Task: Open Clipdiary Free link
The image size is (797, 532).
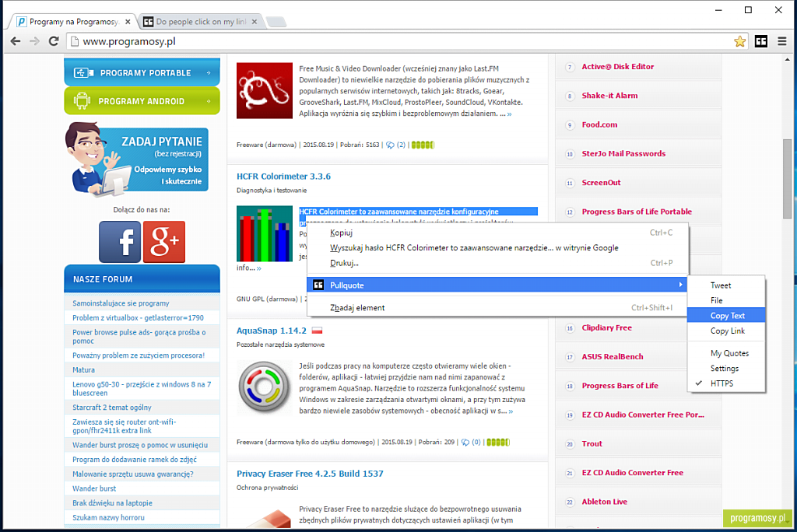Action: click(x=607, y=327)
